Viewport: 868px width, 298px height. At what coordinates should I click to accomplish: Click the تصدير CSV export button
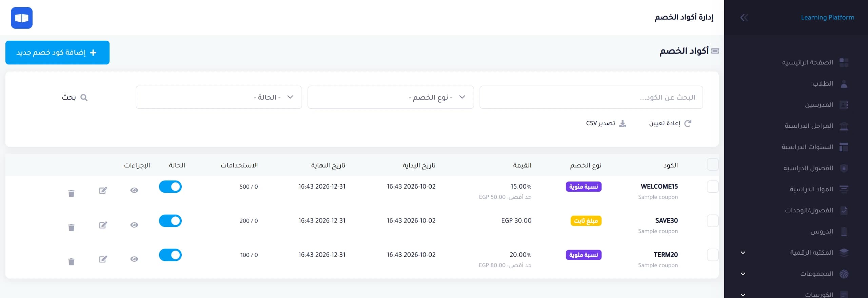click(x=606, y=123)
